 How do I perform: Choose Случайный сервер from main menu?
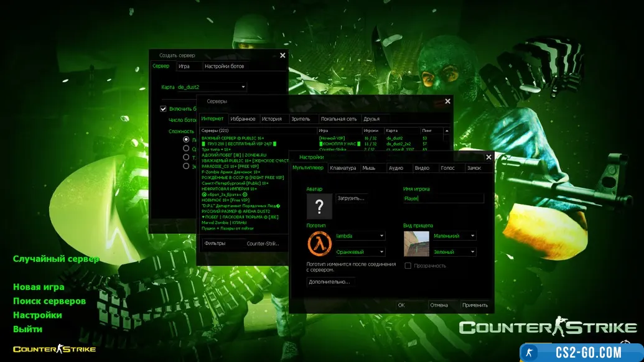click(x=56, y=259)
